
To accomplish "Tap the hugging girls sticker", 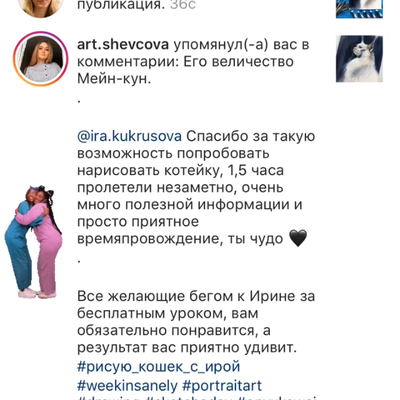I will tap(34, 242).
